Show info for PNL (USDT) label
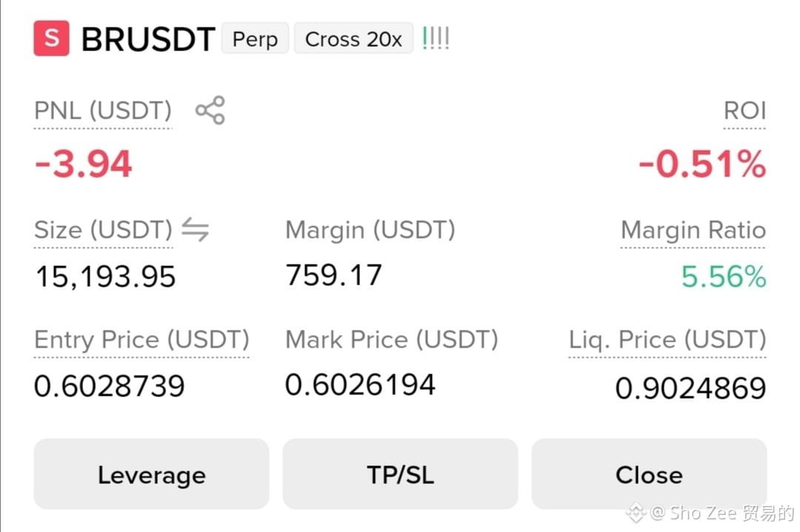800x532 pixels. [102, 111]
